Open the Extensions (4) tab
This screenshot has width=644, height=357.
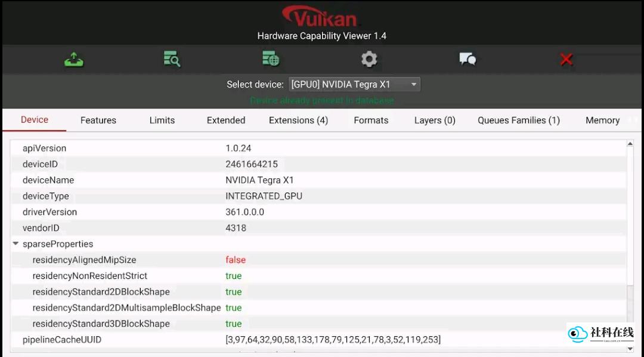click(299, 120)
